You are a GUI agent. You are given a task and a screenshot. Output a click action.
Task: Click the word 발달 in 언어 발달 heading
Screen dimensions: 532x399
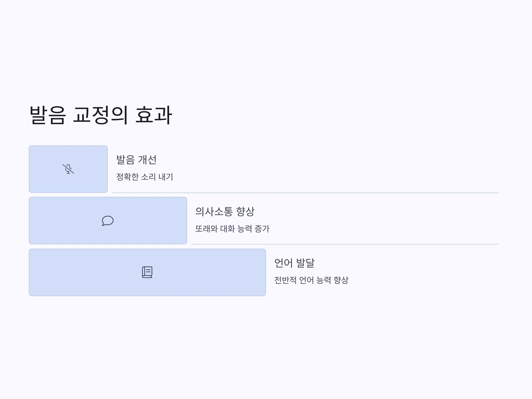coord(305,263)
